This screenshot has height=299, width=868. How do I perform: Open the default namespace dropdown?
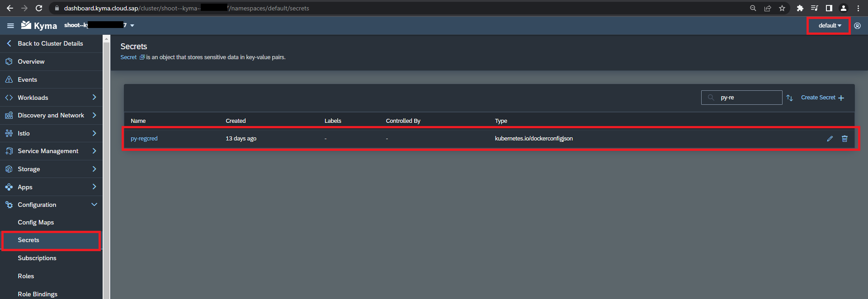[x=829, y=26]
